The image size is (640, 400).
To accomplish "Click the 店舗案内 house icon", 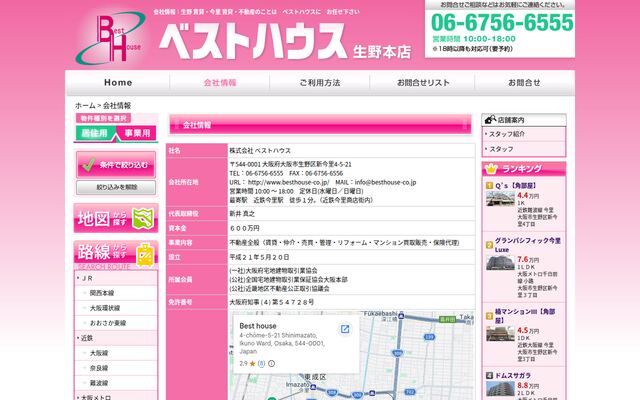I will pyautogui.click(x=490, y=120).
